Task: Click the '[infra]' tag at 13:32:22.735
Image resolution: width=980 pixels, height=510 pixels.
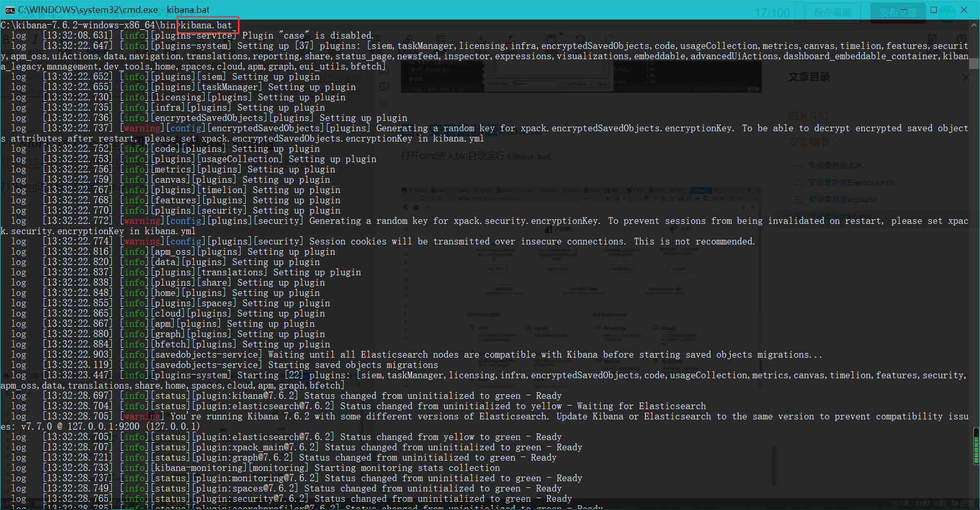Action: pos(167,108)
